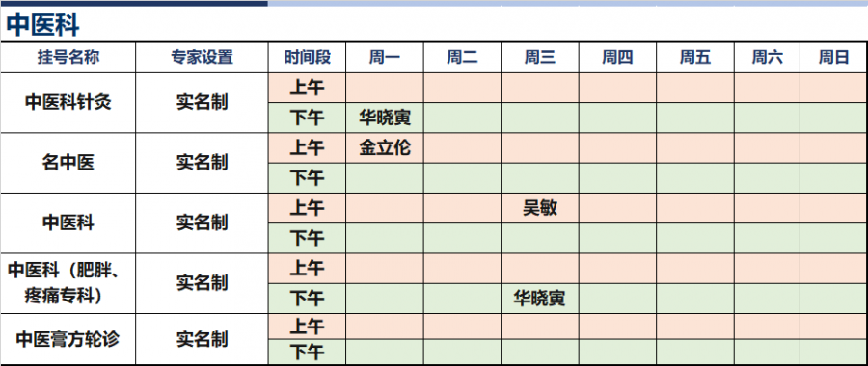Select the 中医膏方轮诊 registration name cell
Image resolution: width=868 pixels, height=366 pixels.
tap(68, 339)
